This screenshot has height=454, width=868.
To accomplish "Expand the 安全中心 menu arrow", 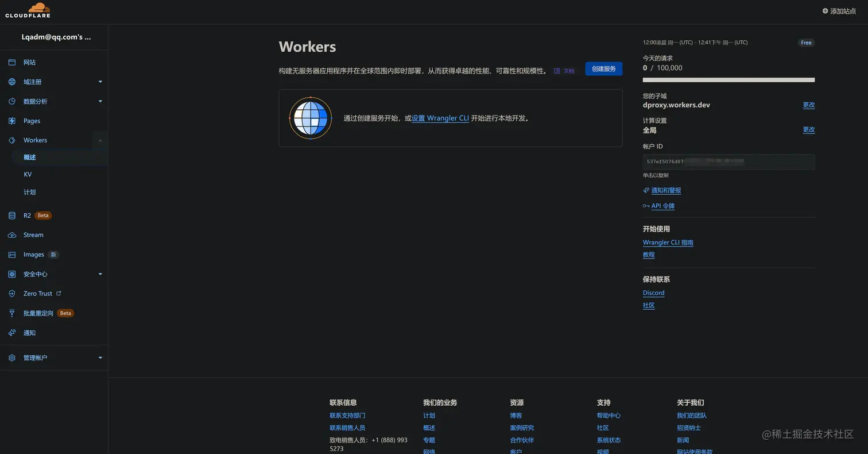I will point(100,274).
